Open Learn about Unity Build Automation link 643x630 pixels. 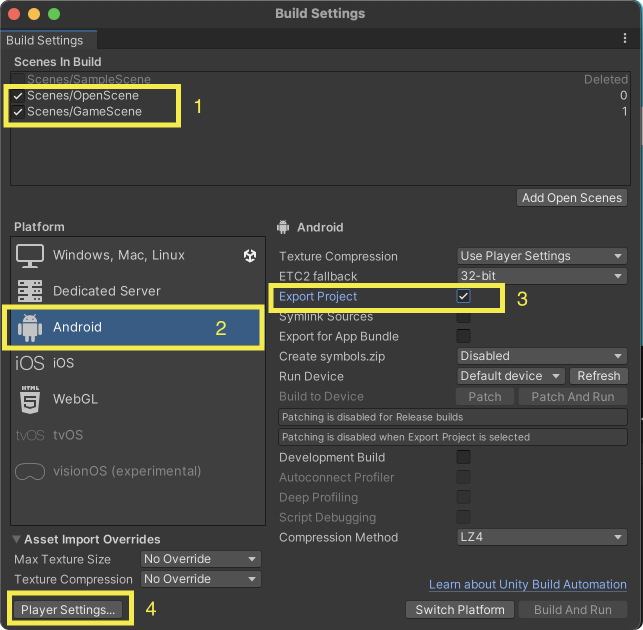tap(528, 585)
